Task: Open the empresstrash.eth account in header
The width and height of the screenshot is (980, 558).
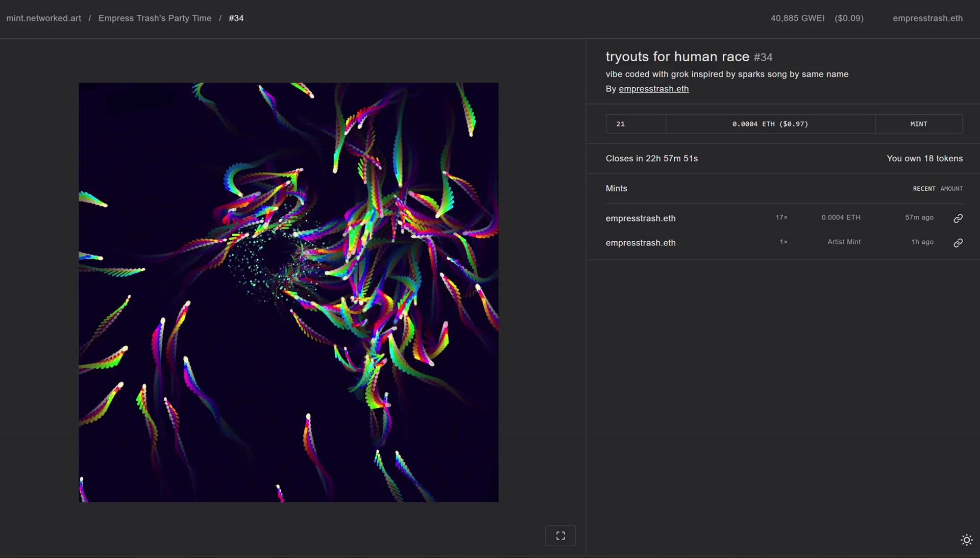Action: pos(927,18)
